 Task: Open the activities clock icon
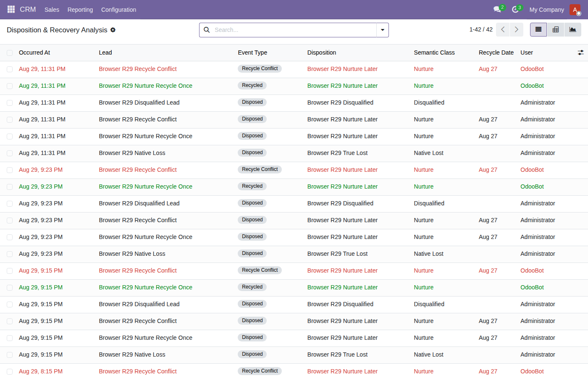point(515,9)
